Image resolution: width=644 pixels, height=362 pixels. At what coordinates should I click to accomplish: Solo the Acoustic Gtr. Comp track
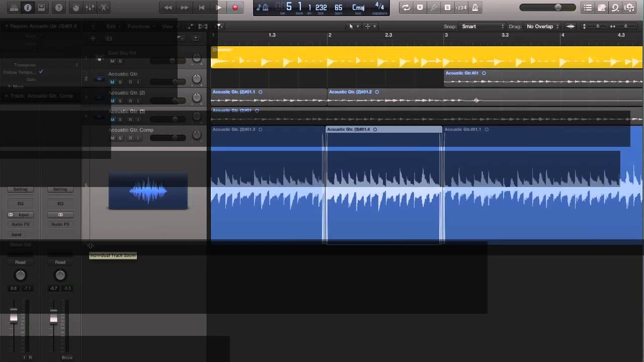point(120,138)
